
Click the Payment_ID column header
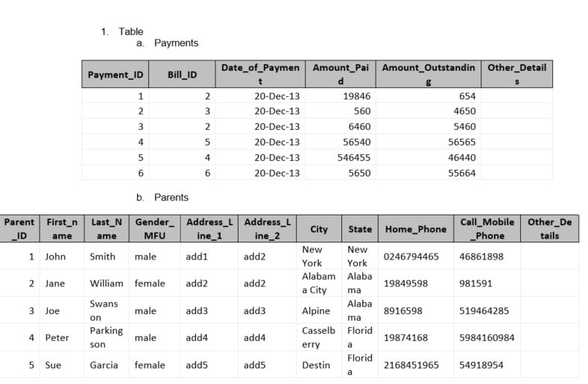[x=116, y=75]
